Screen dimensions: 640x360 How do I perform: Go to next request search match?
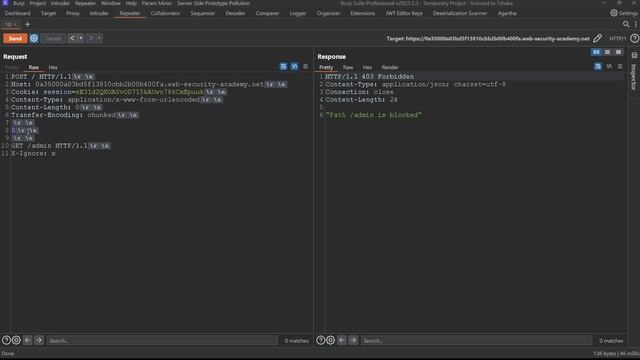click(x=39, y=340)
